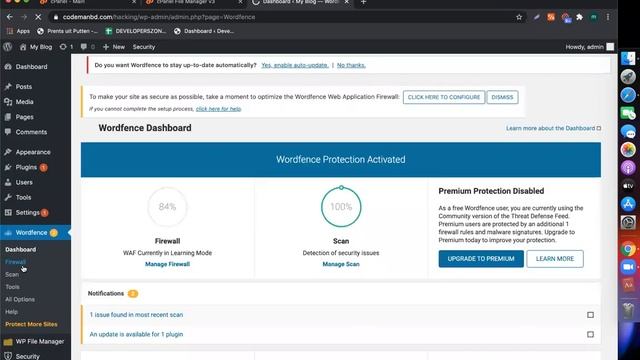Open An update is available for 1 plugin

[136, 334]
